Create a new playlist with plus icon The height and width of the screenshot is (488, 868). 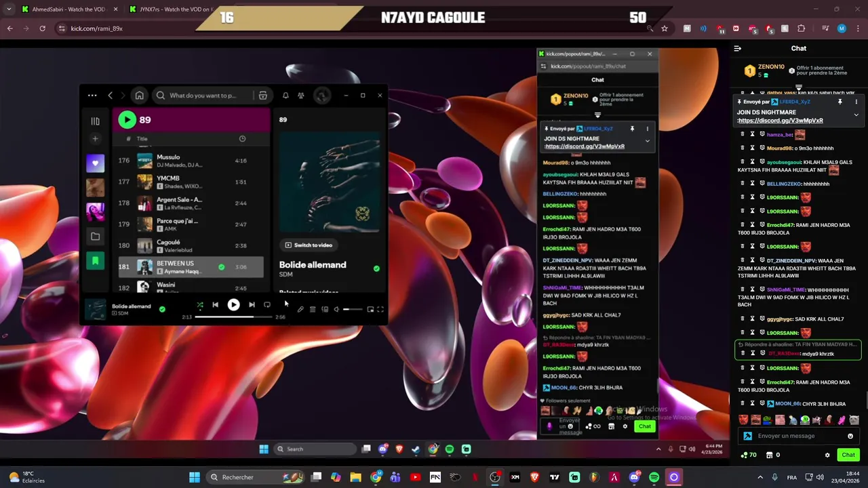[x=95, y=139]
